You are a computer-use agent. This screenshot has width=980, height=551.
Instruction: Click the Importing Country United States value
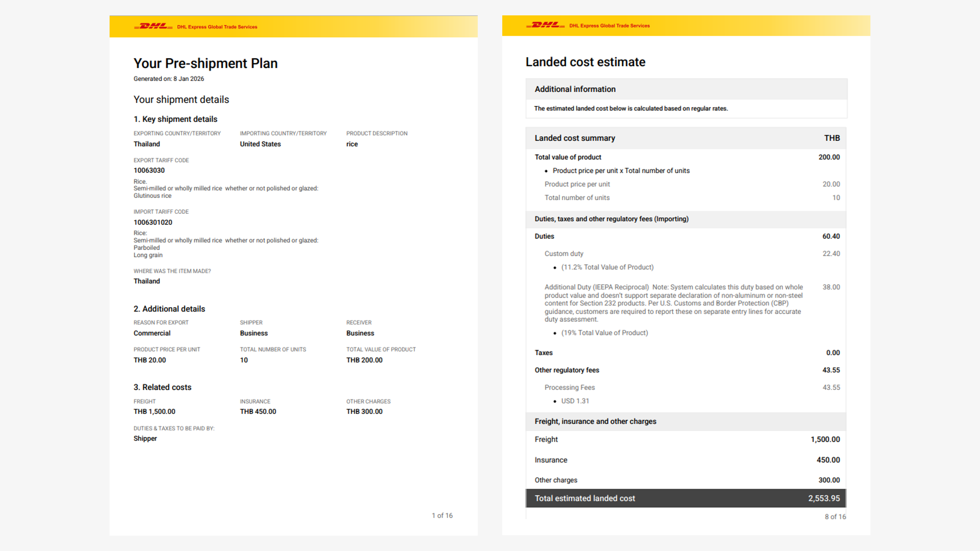pyautogui.click(x=260, y=144)
